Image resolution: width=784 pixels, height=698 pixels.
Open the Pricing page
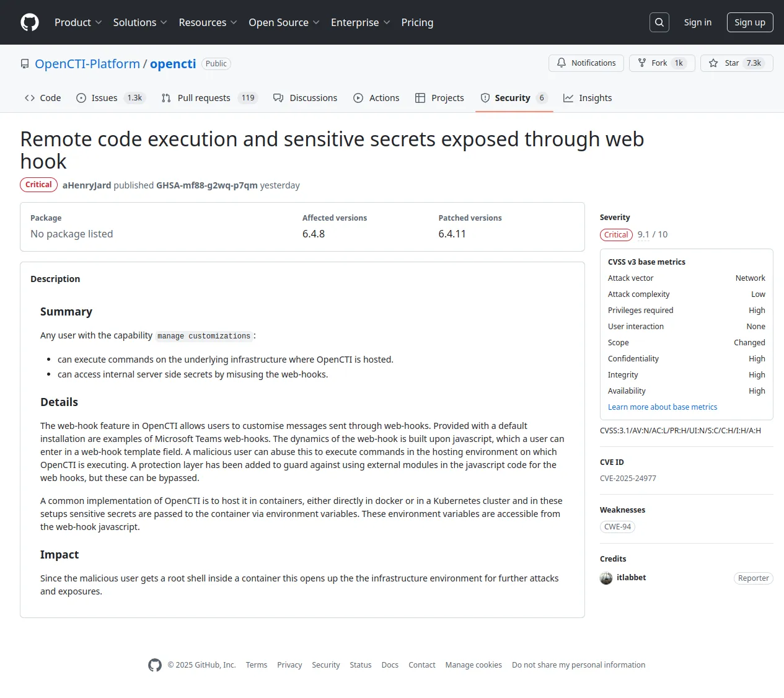tap(417, 22)
